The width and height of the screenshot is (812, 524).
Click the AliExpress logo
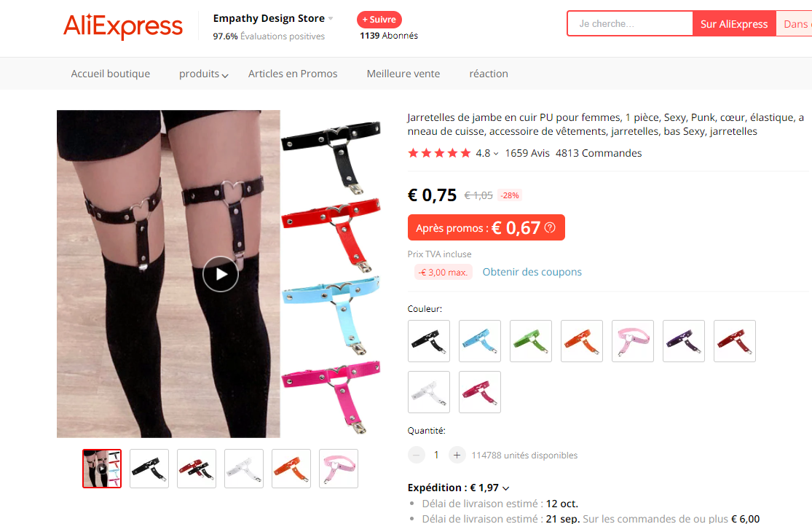[123, 26]
